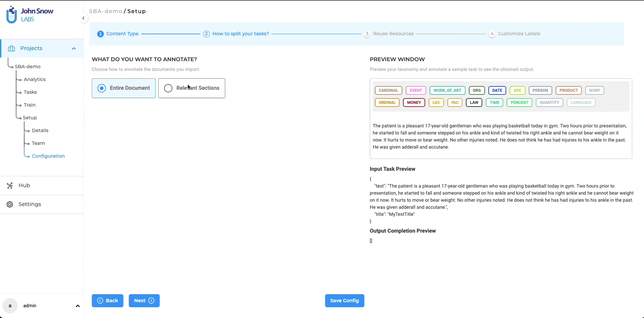Click the admin username label
Image resolution: width=644 pixels, height=318 pixels.
coord(30,306)
